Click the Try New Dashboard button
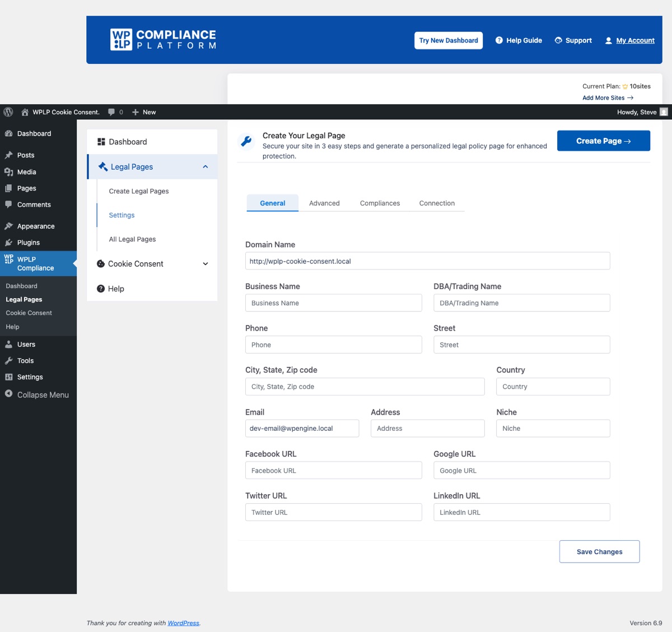 (x=449, y=40)
